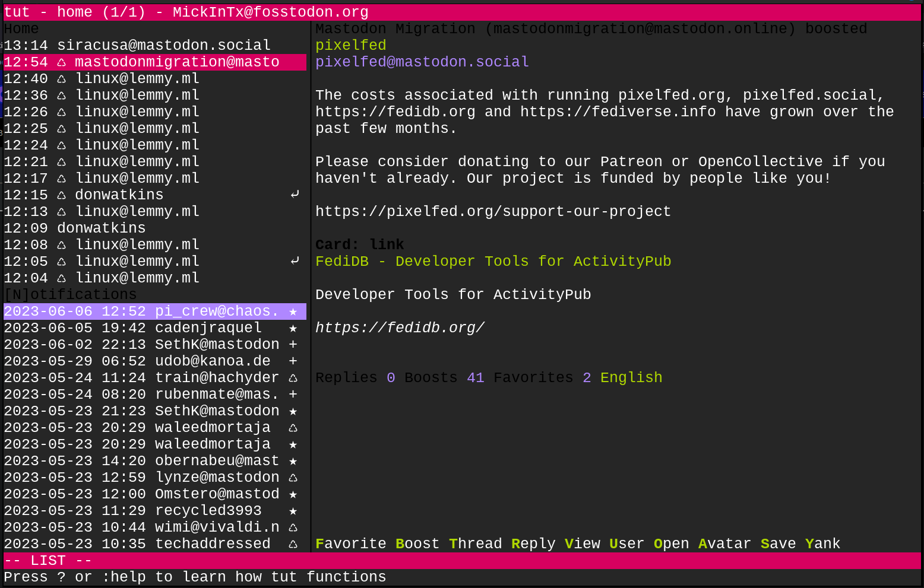Click Replies 0 count in toot stats

(x=355, y=378)
